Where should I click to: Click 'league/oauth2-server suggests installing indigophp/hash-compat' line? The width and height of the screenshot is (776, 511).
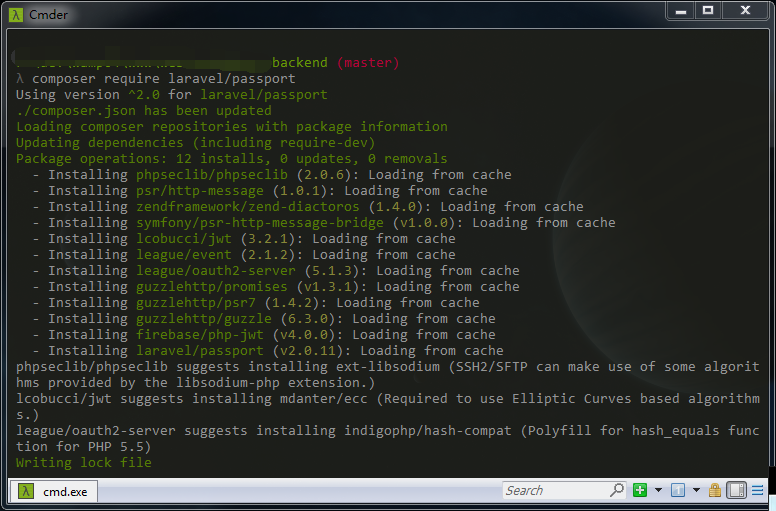pos(388,438)
